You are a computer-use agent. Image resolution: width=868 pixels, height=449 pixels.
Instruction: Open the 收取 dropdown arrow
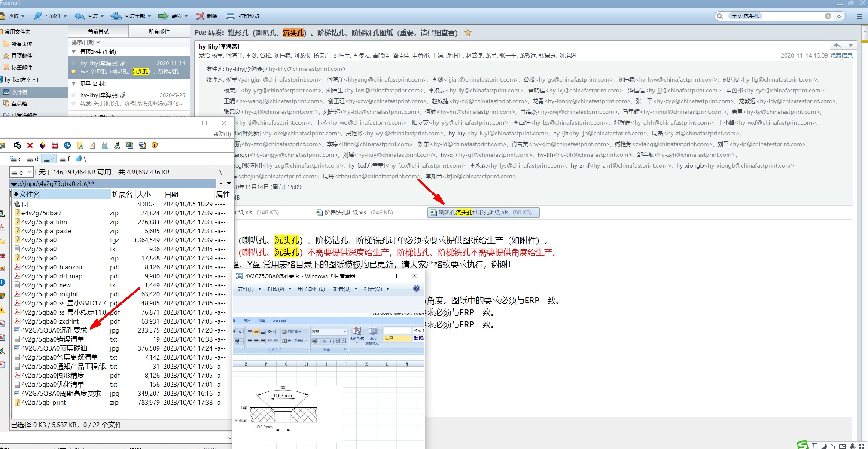pos(23,16)
